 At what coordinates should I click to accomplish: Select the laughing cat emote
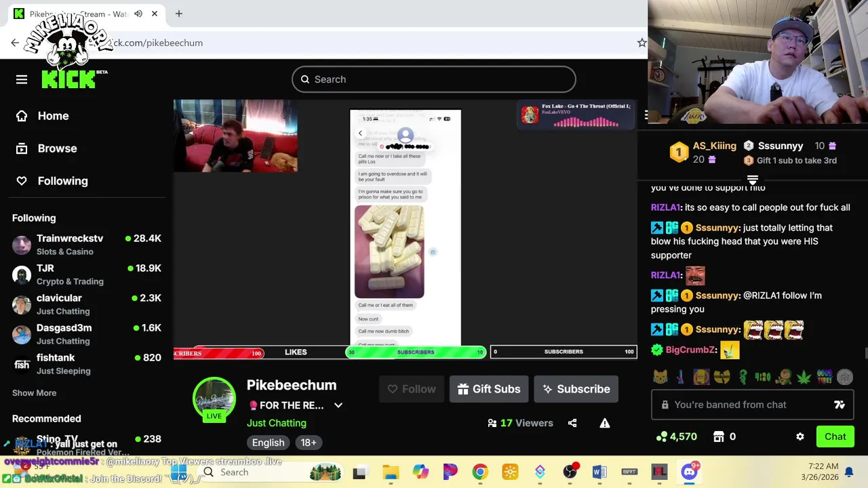pos(660,377)
